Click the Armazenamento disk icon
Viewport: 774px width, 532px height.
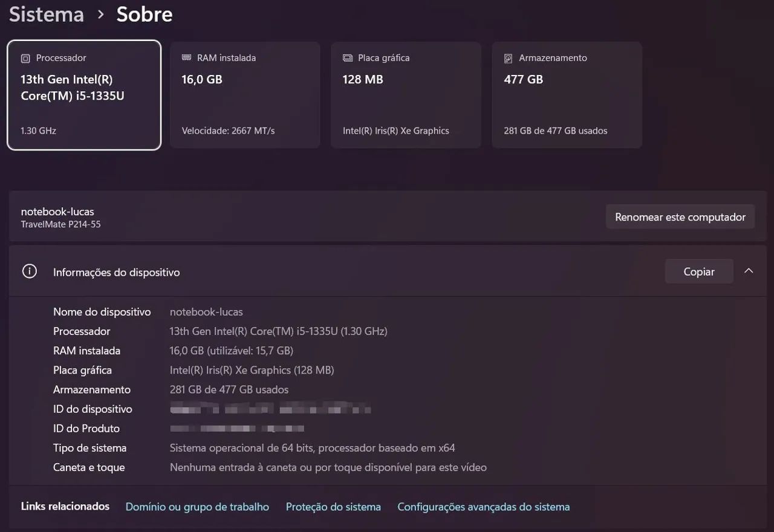point(509,59)
